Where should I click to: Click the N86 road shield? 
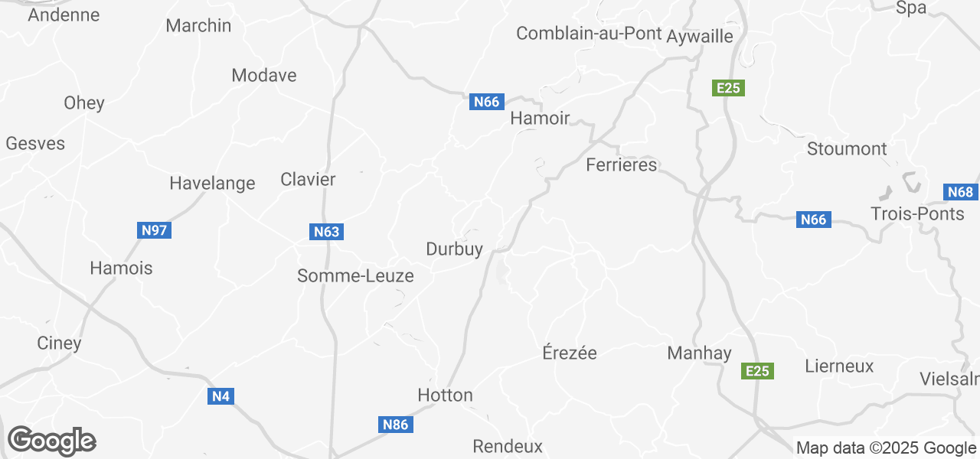point(396,425)
